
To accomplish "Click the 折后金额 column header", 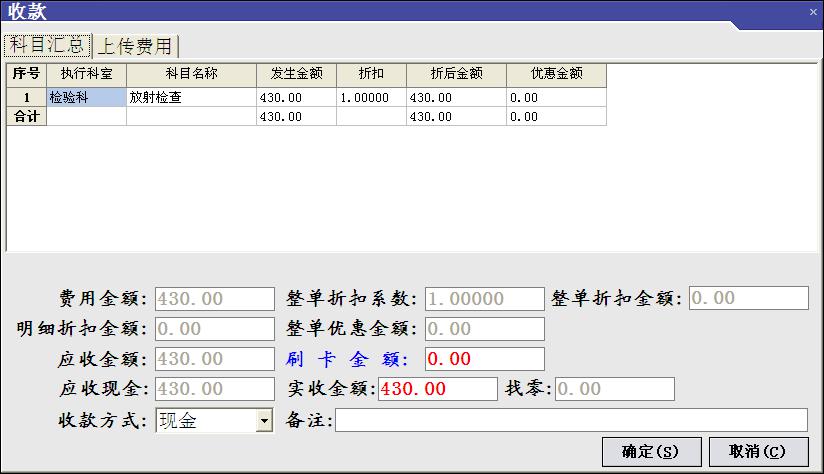I will [456, 74].
